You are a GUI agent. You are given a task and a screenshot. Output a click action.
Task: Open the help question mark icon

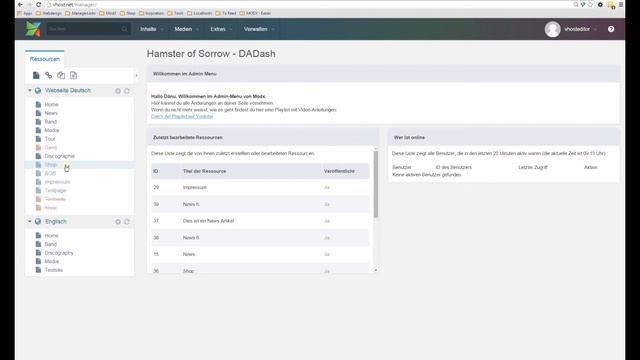tap(611, 29)
